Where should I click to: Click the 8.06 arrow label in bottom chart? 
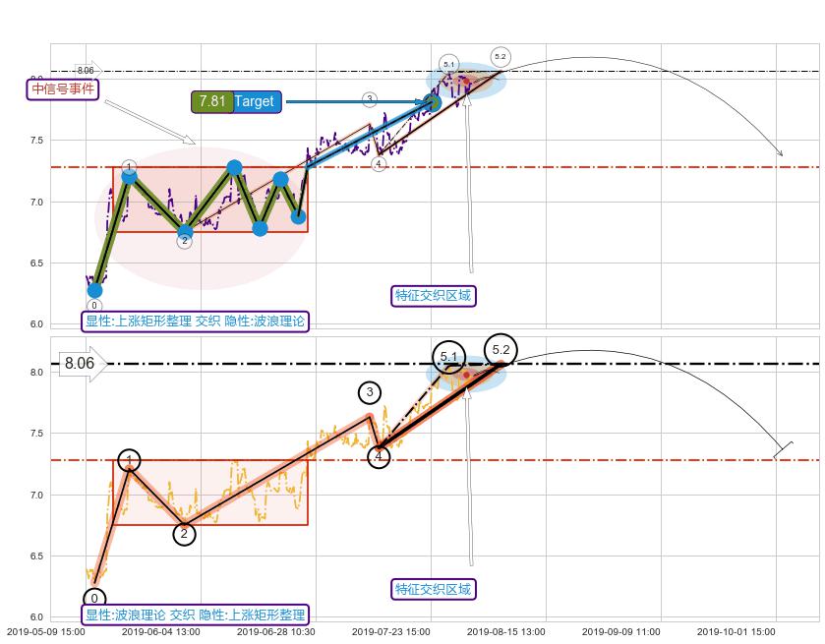point(80,364)
